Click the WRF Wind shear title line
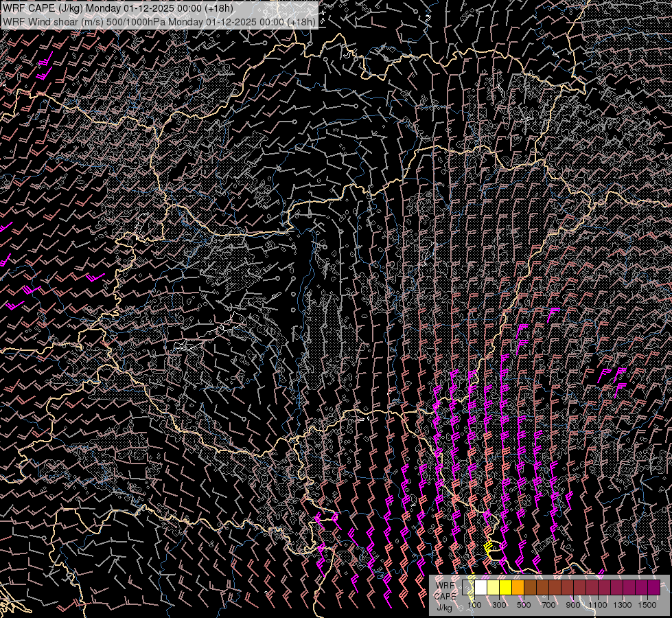 click(x=159, y=21)
